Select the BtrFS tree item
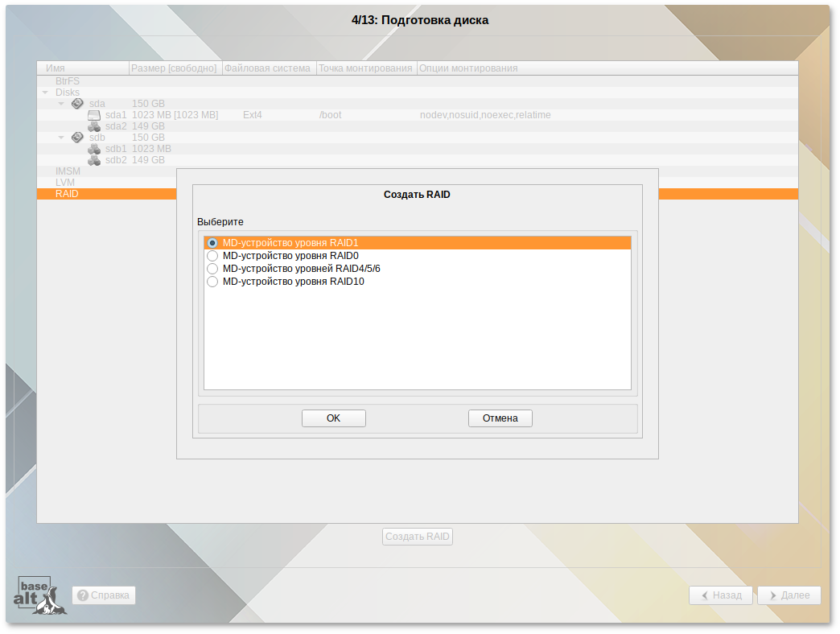Viewport: 840px width, 634px height. click(x=67, y=81)
